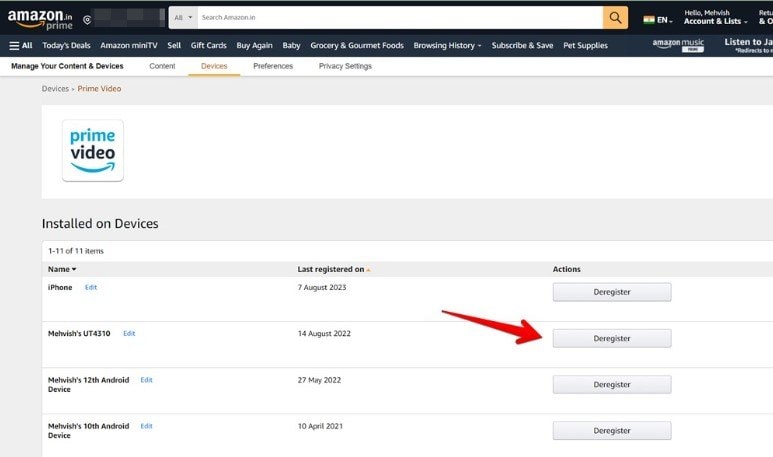
Task: Open Pet Supplies category
Action: click(x=585, y=45)
